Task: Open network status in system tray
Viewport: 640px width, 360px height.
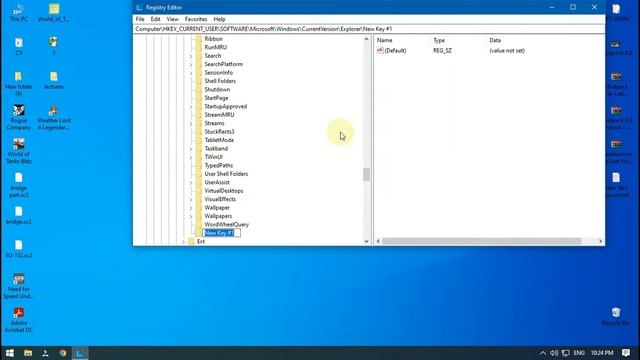Action: coord(565,353)
